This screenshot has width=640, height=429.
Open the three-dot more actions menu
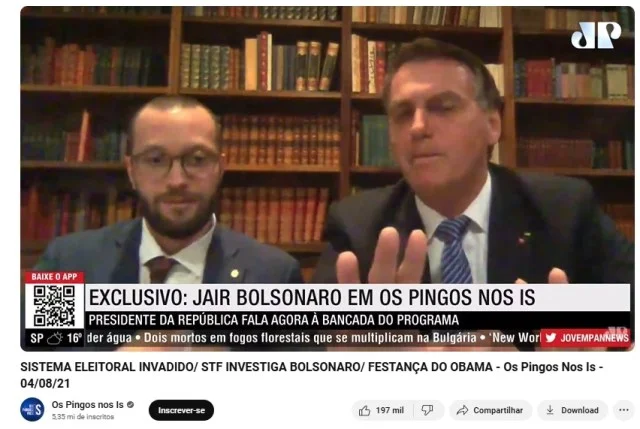(x=624, y=410)
